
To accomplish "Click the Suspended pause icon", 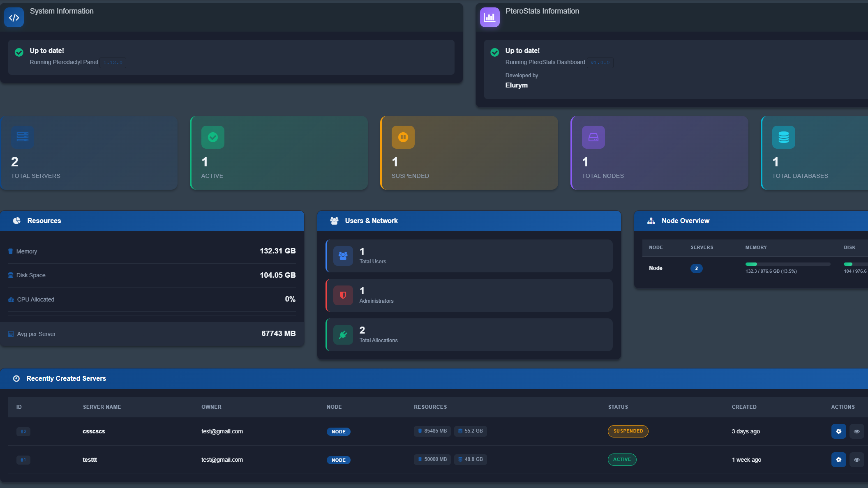I will (x=403, y=137).
